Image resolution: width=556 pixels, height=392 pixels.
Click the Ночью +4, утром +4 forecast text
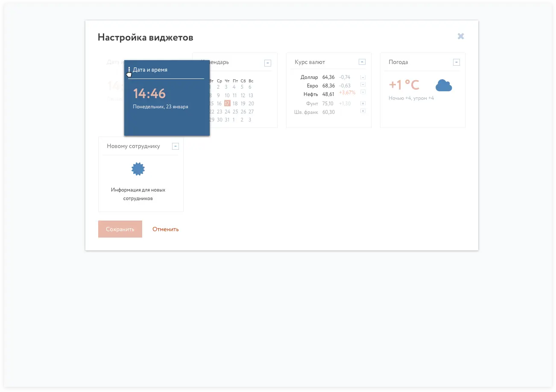pyautogui.click(x=411, y=98)
